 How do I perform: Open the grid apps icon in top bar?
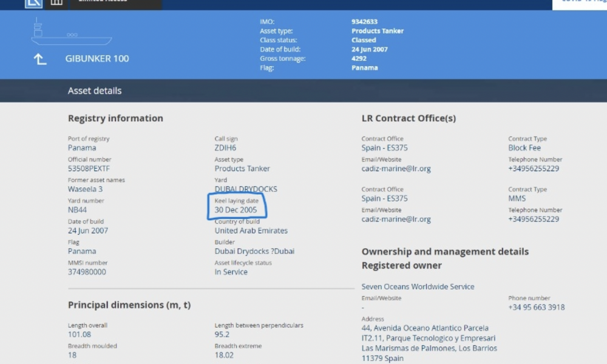click(x=56, y=2)
